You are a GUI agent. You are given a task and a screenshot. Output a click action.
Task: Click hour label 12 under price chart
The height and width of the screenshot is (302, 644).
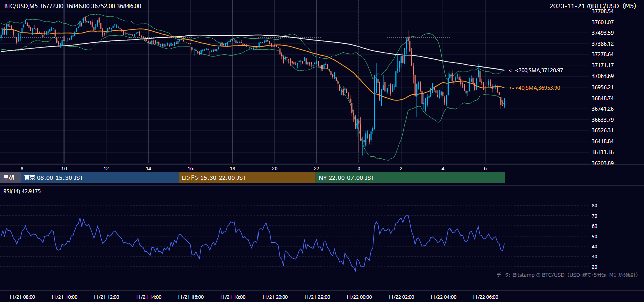pyautogui.click(x=106, y=168)
